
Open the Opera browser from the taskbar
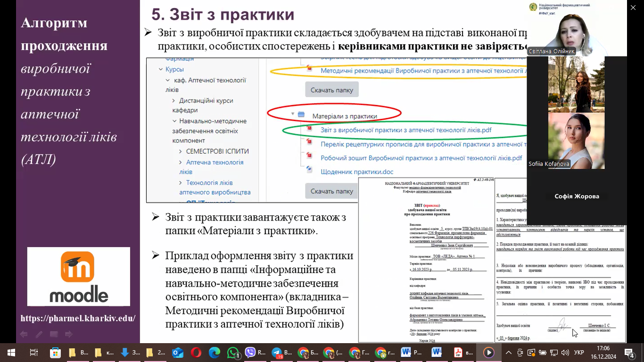click(196, 352)
